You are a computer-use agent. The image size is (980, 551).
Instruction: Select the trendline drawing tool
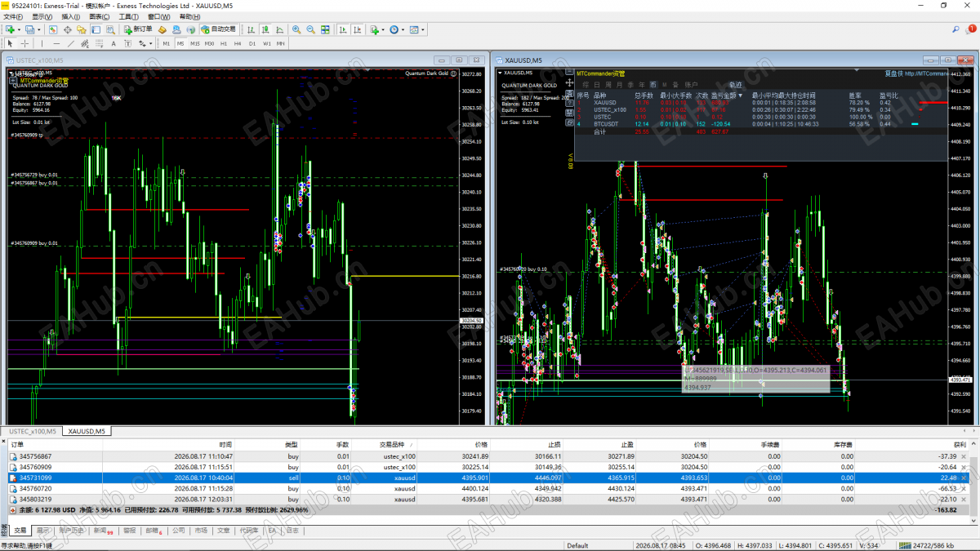point(71,42)
